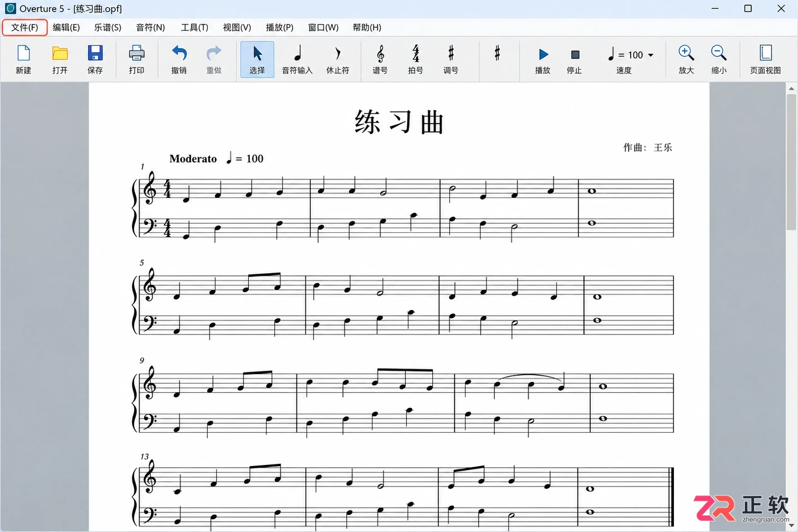The image size is (798, 532).
Task: Open the 乐谱(S) menu
Action: pos(108,27)
